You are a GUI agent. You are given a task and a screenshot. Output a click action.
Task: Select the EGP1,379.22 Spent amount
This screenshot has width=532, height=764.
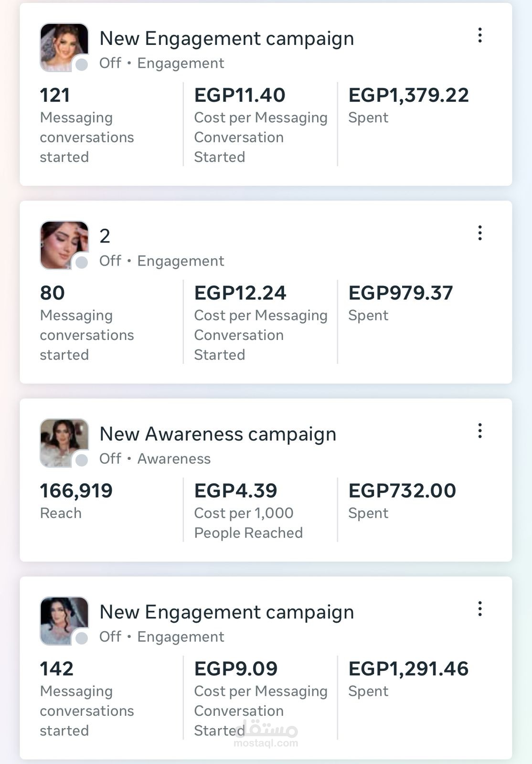coord(408,95)
